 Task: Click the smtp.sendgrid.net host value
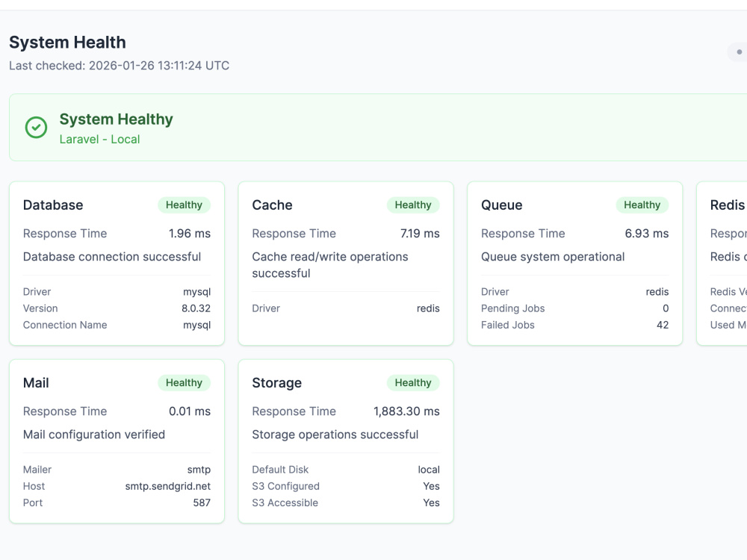(x=167, y=486)
